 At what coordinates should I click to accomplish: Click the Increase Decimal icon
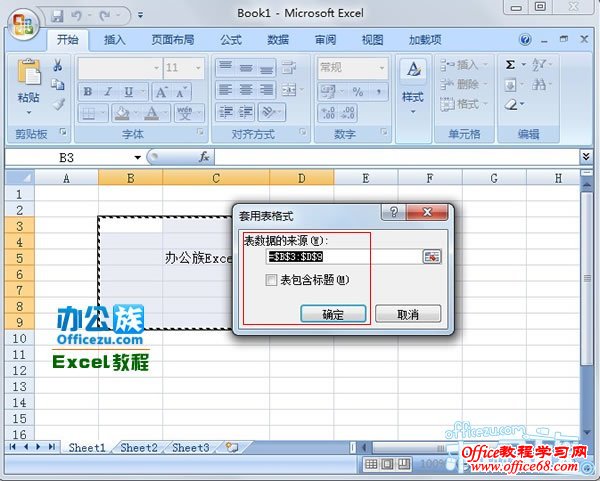pos(328,113)
